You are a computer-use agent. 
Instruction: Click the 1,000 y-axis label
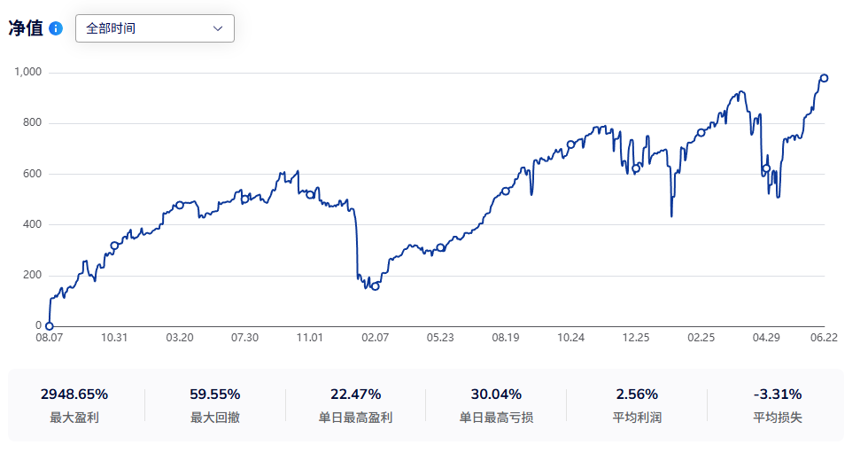[28, 72]
